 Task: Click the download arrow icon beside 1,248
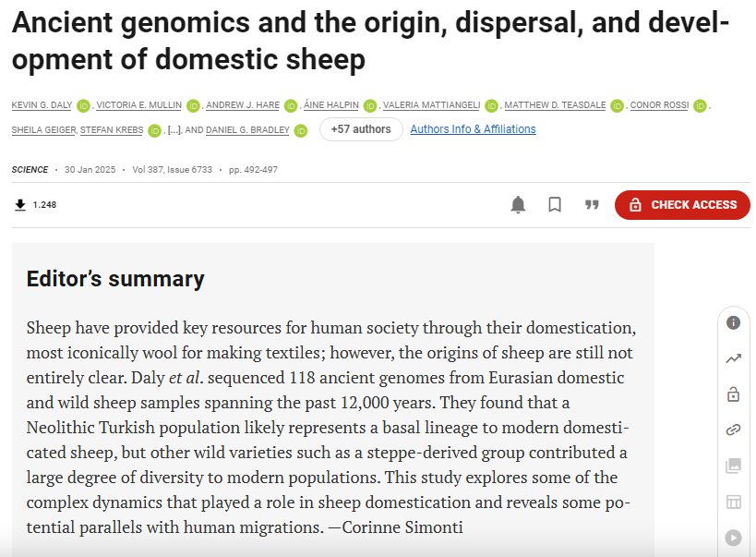pyautogui.click(x=20, y=205)
